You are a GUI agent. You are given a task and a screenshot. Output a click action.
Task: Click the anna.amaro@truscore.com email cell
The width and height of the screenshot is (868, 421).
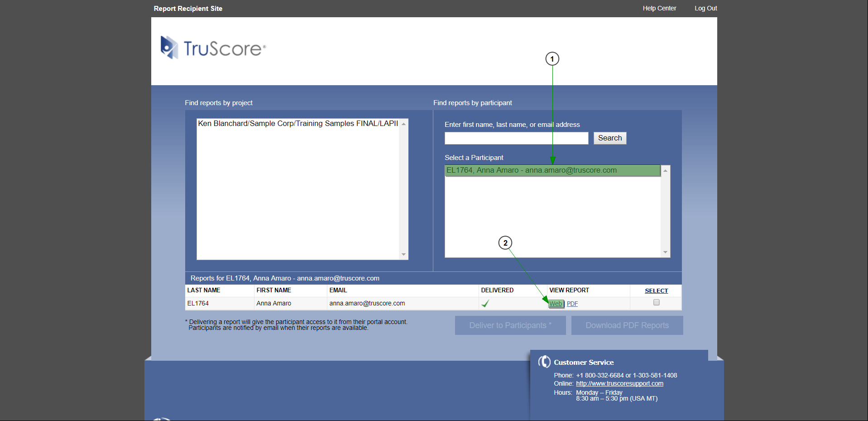(x=367, y=304)
